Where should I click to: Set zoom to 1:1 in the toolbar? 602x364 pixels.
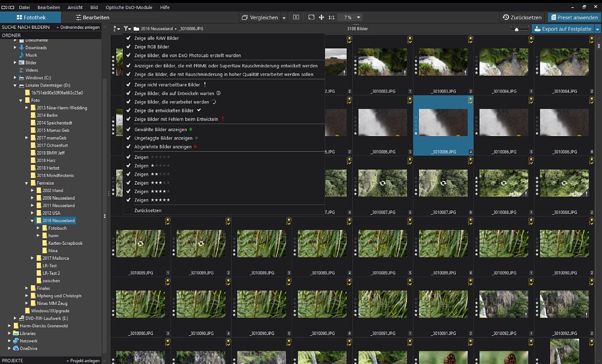pos(331,17)
